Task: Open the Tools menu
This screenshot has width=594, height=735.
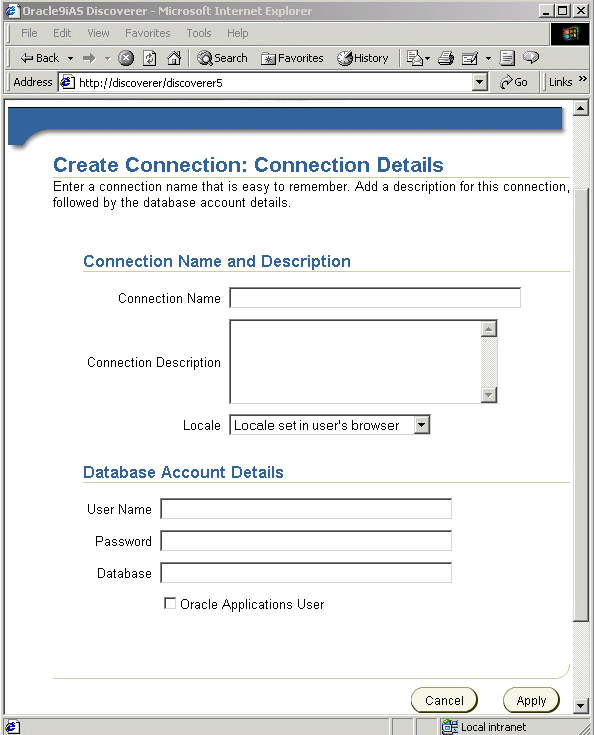Action: pos(199,33)
